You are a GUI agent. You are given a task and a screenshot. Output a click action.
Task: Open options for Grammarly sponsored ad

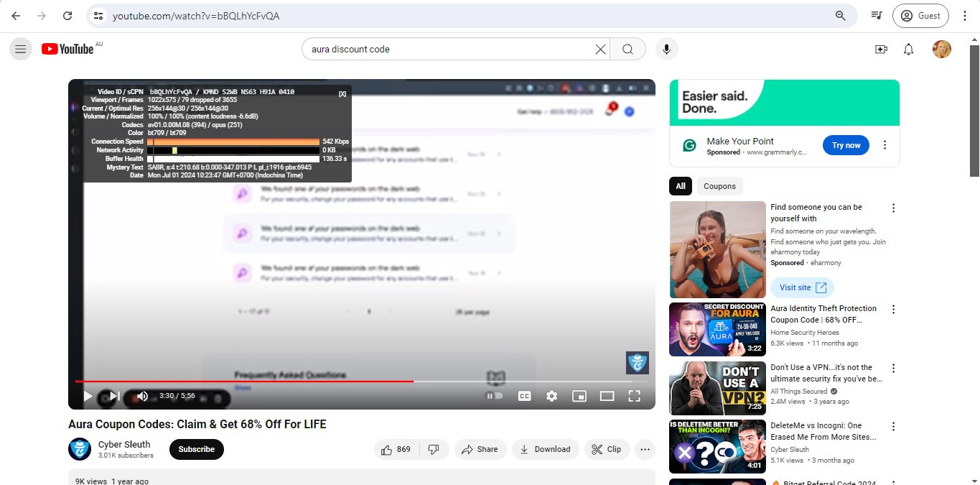885,145
